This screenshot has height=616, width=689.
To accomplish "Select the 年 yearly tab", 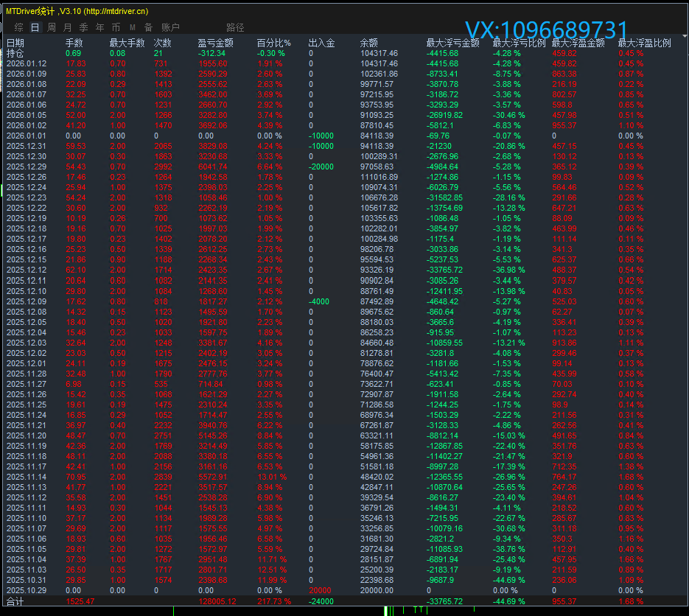I will pos(100,27).
